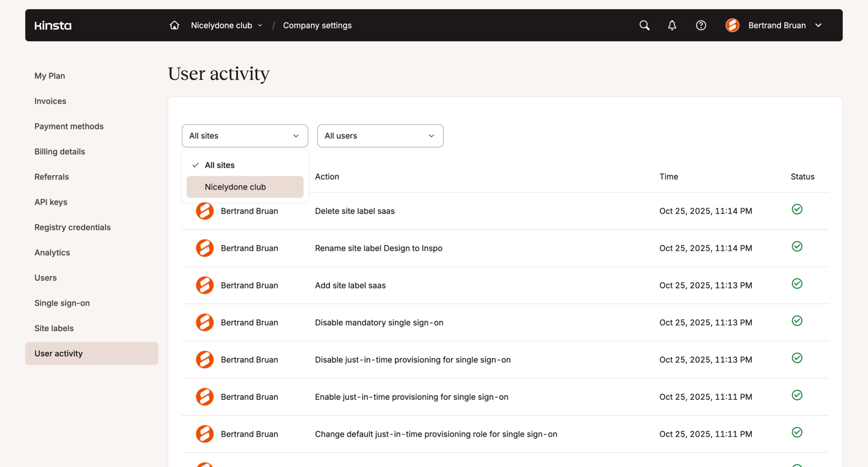Open the Referrals page
Screen dimensions: 868x467
52,177
